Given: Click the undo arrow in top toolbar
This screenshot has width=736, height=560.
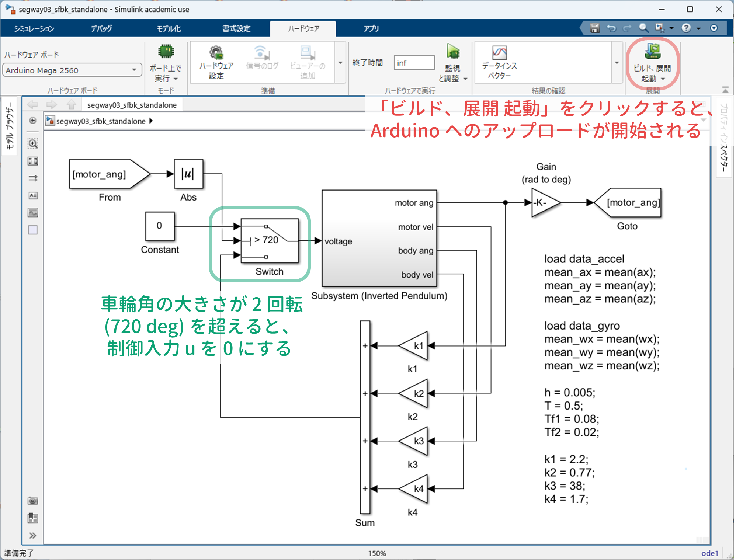Looking at the screenshot, I should coord(611,28).
